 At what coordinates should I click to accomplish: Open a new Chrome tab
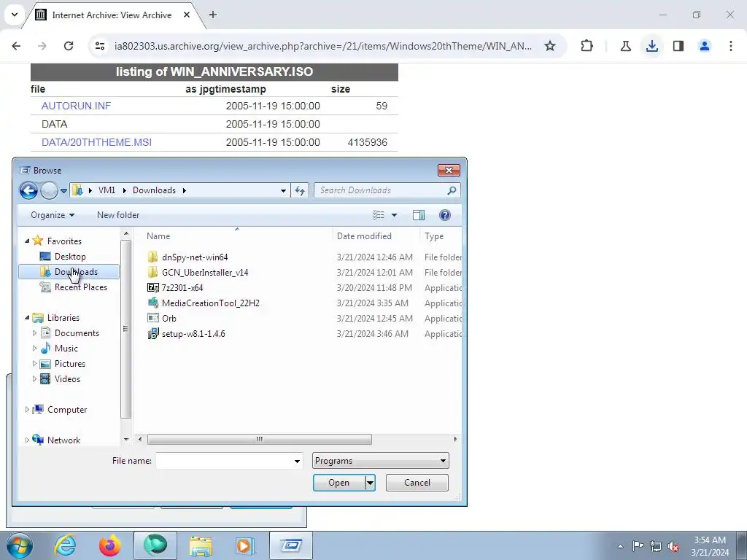click(213, 15)
